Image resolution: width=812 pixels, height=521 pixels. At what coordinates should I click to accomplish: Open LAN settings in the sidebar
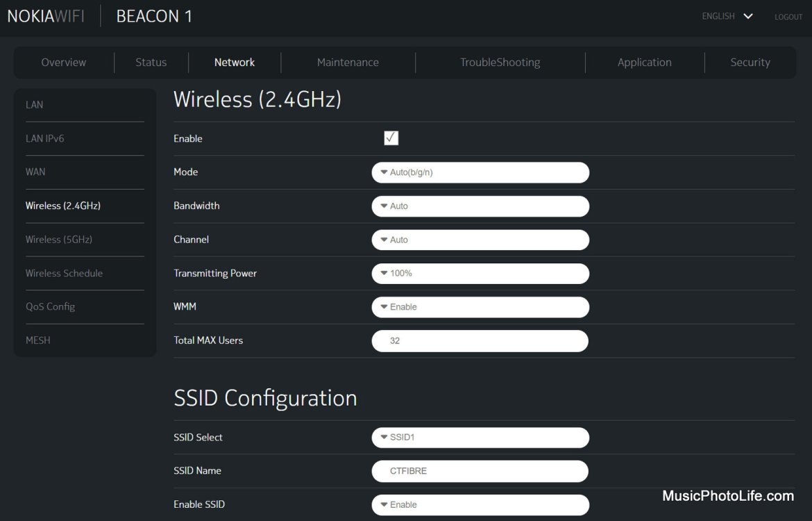click(x=34, y=104)
